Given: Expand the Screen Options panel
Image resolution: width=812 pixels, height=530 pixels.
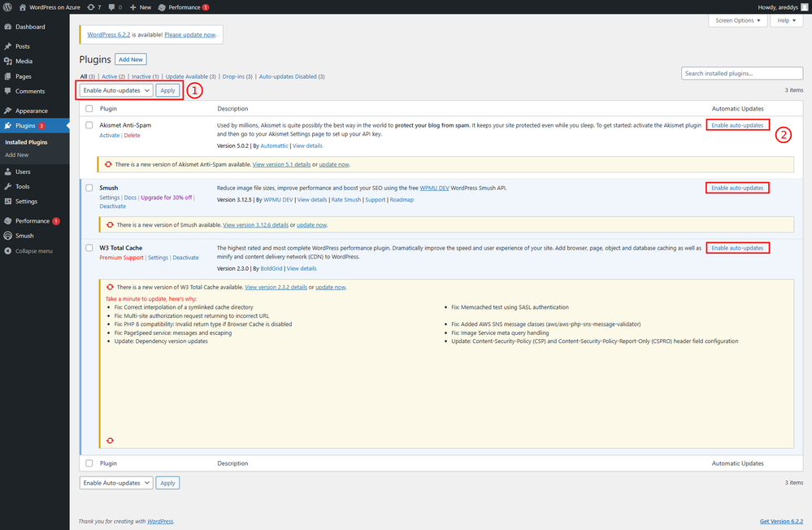Looking at the screenshot, I should point(737,20).
